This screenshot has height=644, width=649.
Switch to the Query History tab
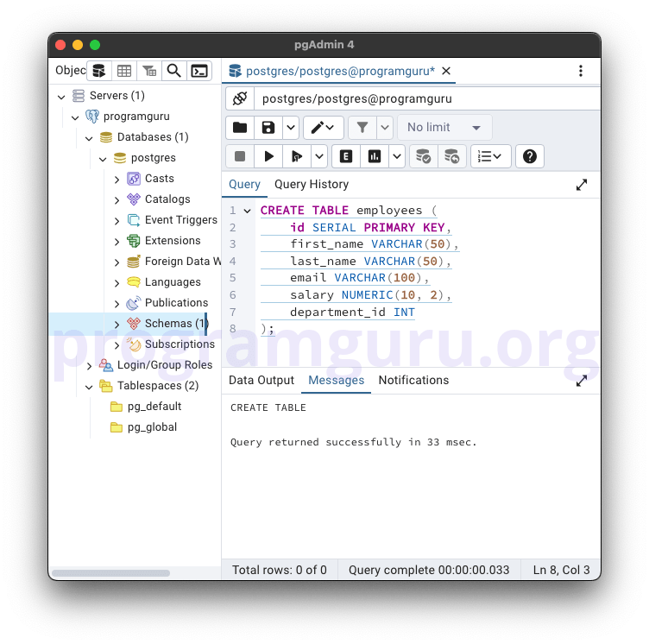pos(312,184)
